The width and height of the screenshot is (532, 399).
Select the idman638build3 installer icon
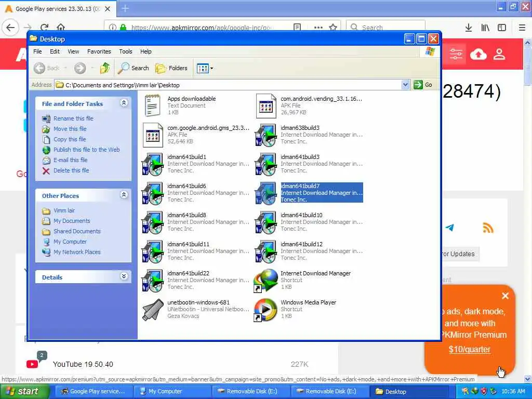pos(265,135)
